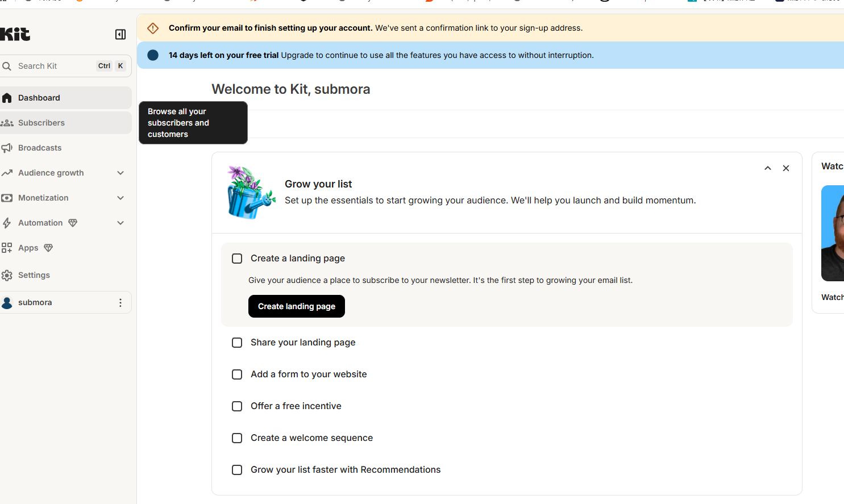
Task: Click the Broadcasts megaphone icon
Action: 7,148
